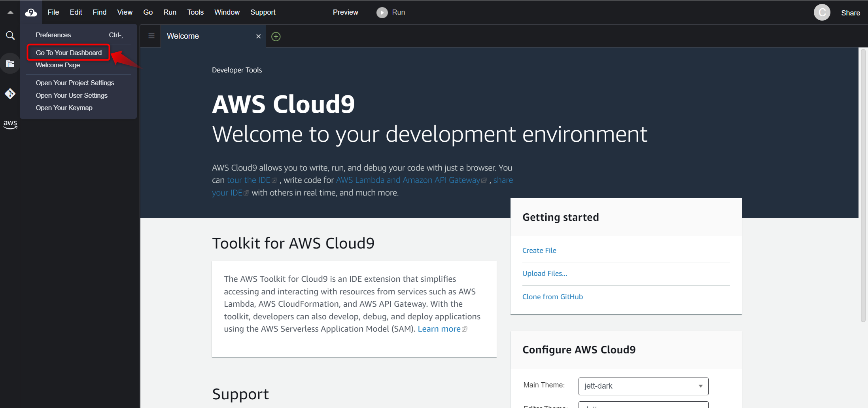Screen dimensions: 868x408
Task: Open the Go menu
Action: tap(148, 12)
